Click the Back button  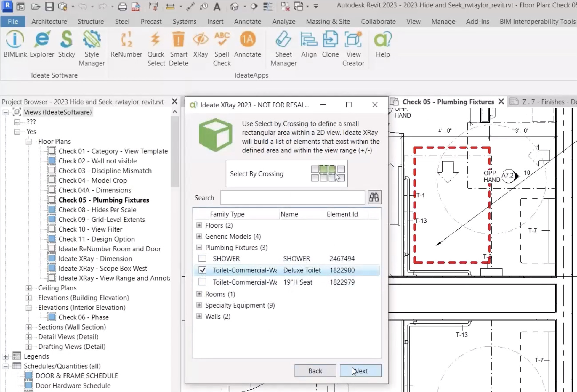click(315, 371)
